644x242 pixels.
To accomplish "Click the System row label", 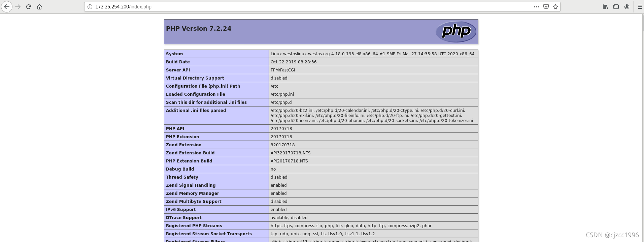I will point(174,54).
